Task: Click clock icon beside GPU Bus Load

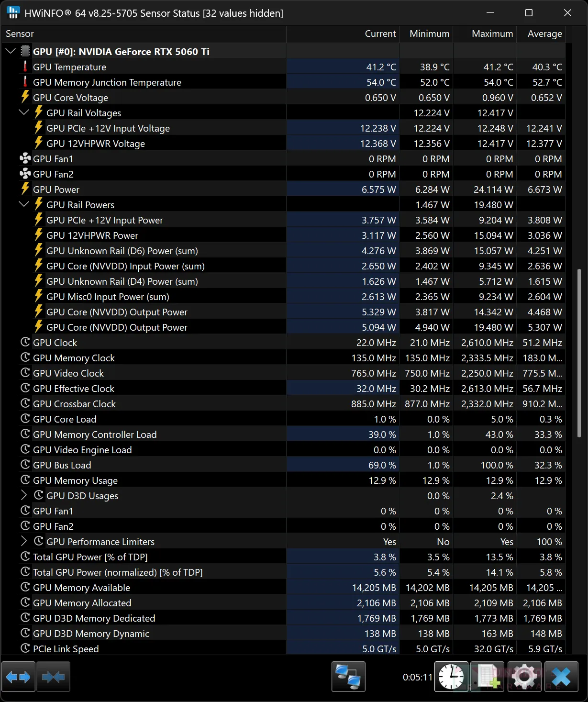Action: [x=25, y=465]
